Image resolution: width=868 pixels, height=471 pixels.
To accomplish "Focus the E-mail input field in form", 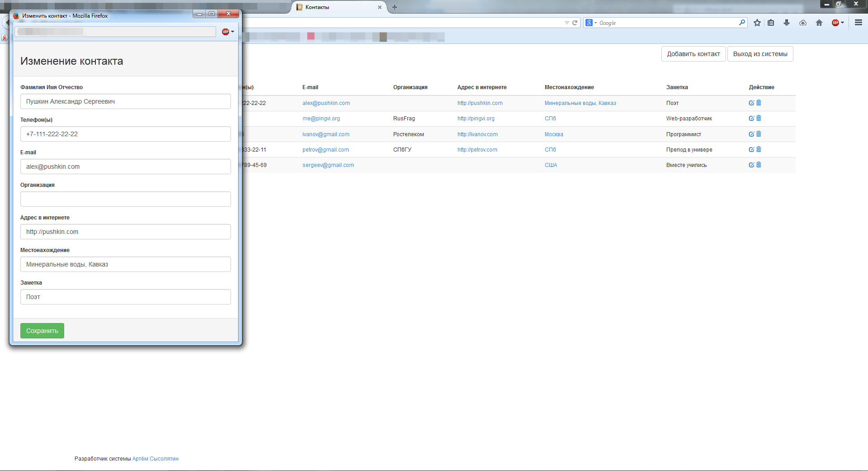I will [126, 167].
